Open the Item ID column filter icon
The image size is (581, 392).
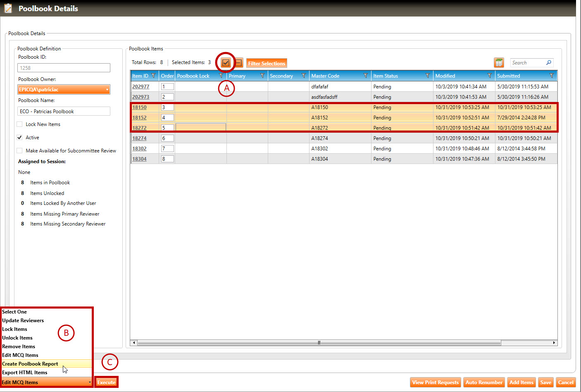point(153,76)
